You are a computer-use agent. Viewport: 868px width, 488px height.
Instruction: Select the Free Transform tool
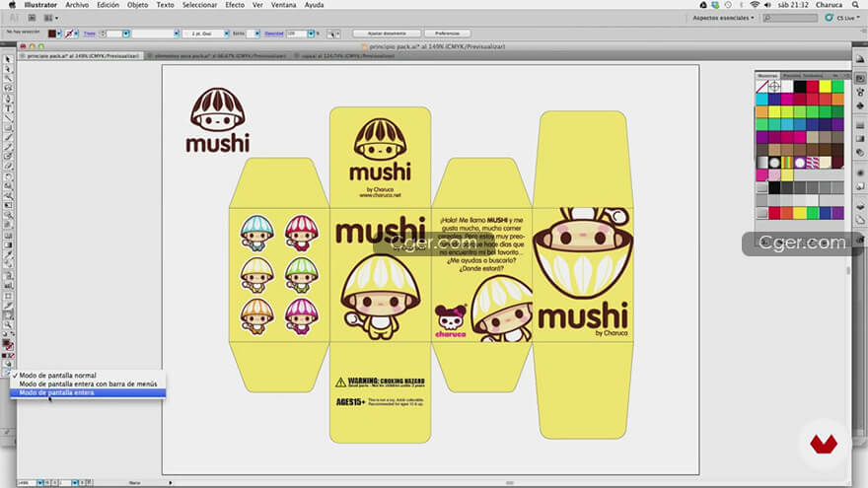click(x=8, y=206)
